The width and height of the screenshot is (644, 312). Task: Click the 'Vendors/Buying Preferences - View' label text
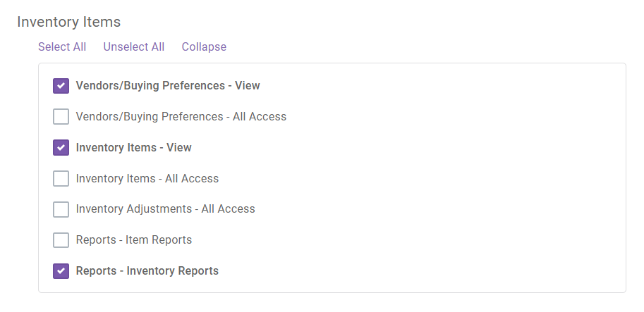pyautogui.click(x=168, y=86)
